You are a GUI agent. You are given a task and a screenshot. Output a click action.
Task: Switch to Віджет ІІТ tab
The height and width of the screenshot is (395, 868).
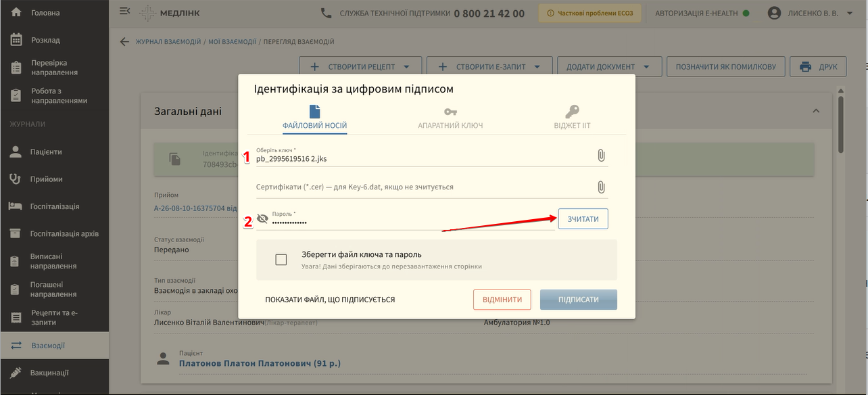[x=572, y=118]
